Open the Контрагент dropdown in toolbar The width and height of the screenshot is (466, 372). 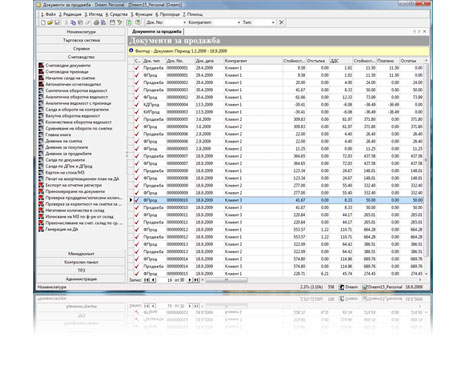click(x=239, y=22)
